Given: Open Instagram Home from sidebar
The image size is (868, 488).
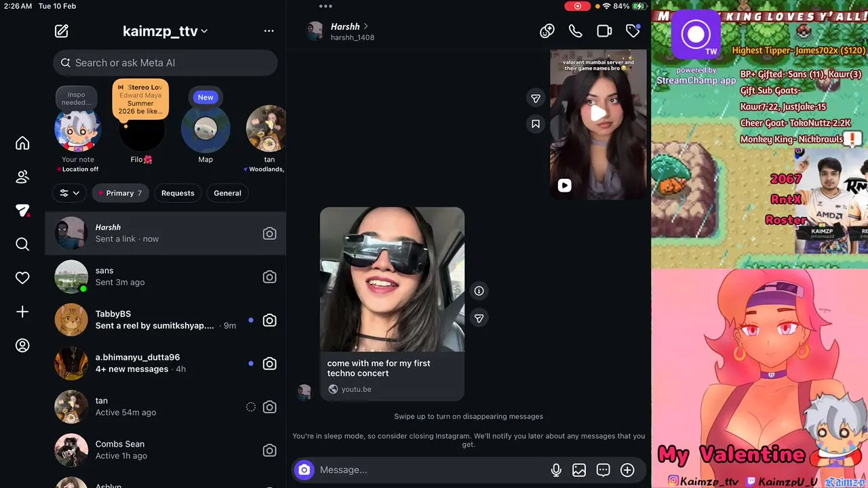Looking at the screenshot, I should pyautogui.click(x=22, y=143).
